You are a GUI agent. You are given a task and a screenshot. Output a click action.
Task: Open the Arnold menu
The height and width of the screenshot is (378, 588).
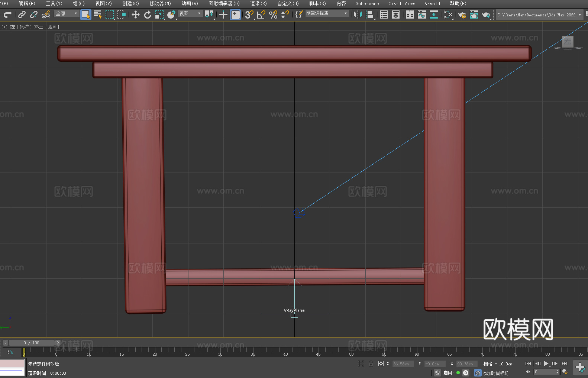(x=432, y=3)
